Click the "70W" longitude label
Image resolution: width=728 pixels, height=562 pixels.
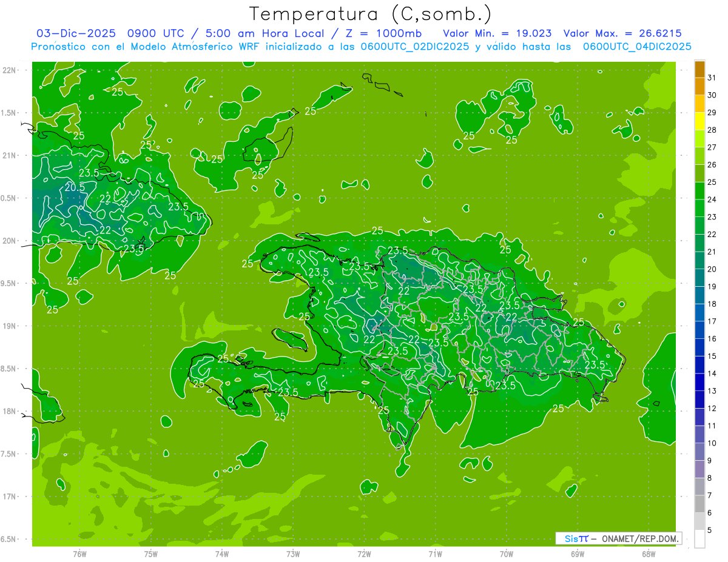point(507,554)
